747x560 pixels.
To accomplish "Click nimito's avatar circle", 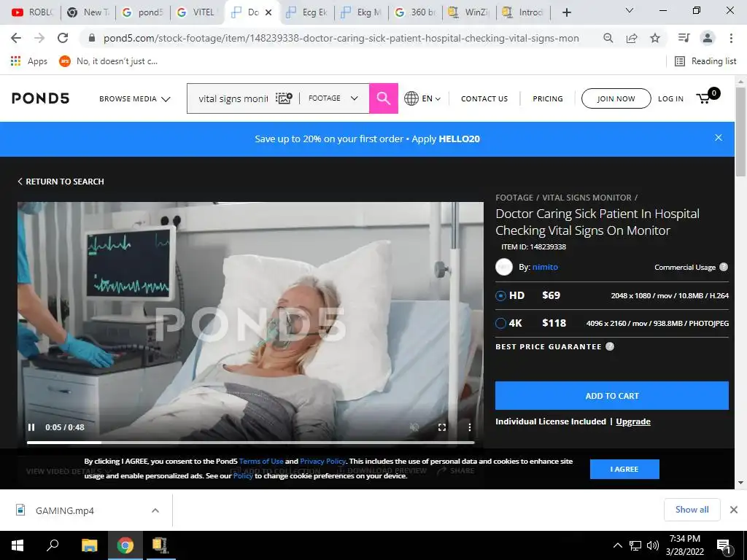I will coord(504,267).
